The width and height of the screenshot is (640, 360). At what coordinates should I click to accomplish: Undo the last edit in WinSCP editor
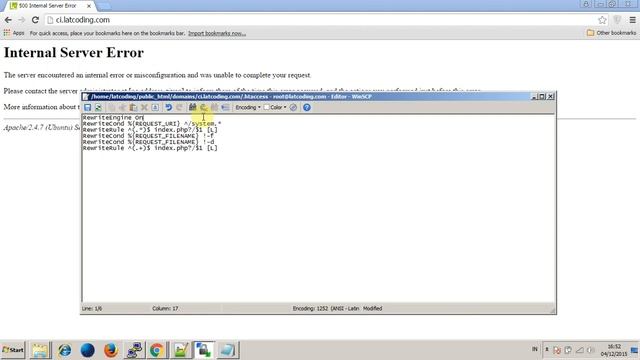pos(168,107)
